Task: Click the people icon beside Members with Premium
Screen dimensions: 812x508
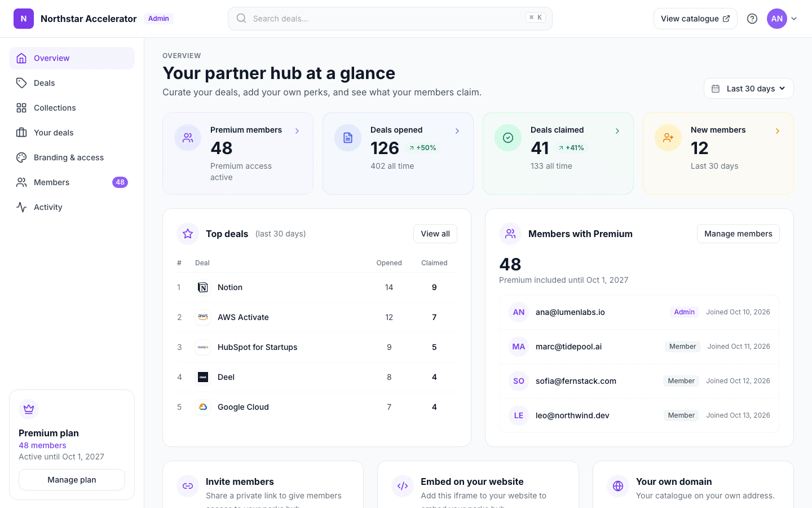Action: click(510, 234)
